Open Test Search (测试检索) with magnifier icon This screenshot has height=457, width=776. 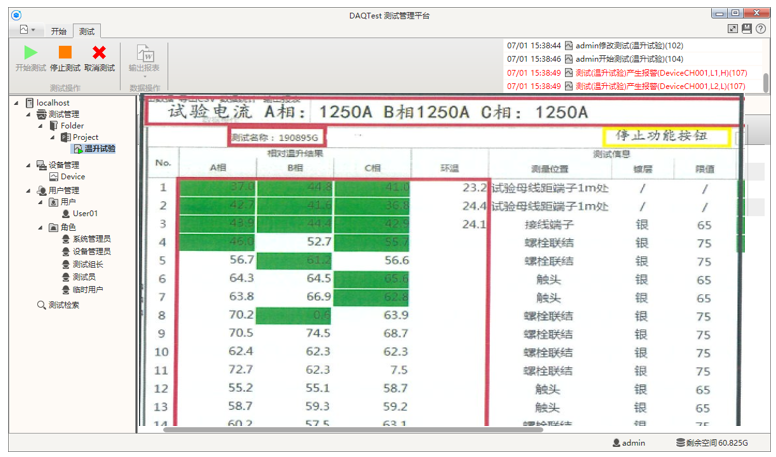coord(63,305)
